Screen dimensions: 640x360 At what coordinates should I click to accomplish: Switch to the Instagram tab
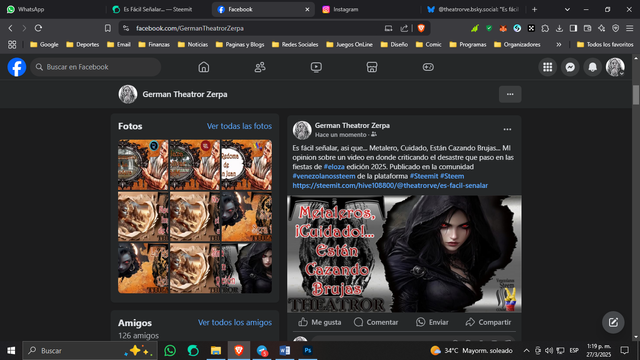[367, 9]
